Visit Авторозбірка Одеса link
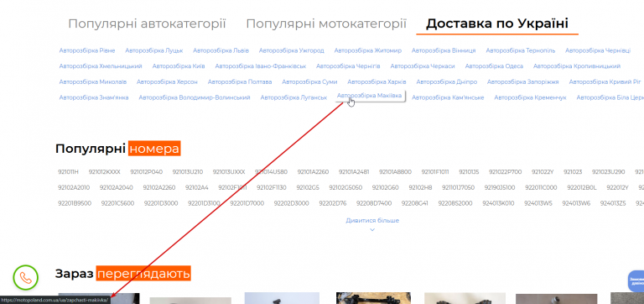Image resolution: width=644 pixels, height=304 pixels. pos(494,66)
